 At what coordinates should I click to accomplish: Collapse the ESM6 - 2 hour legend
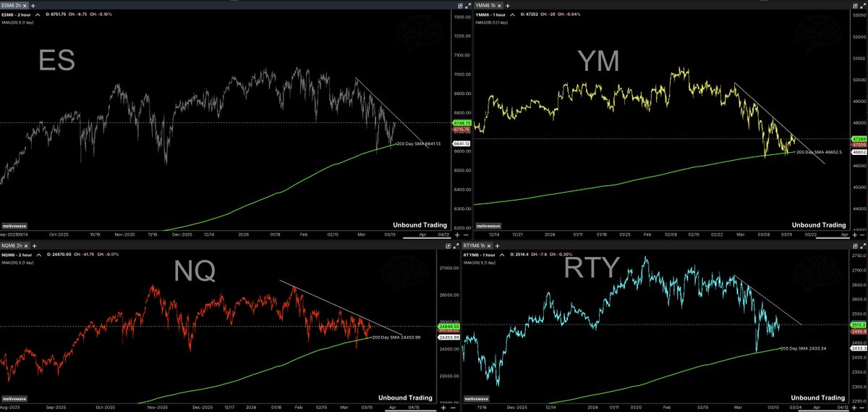(x=38, y=14)
